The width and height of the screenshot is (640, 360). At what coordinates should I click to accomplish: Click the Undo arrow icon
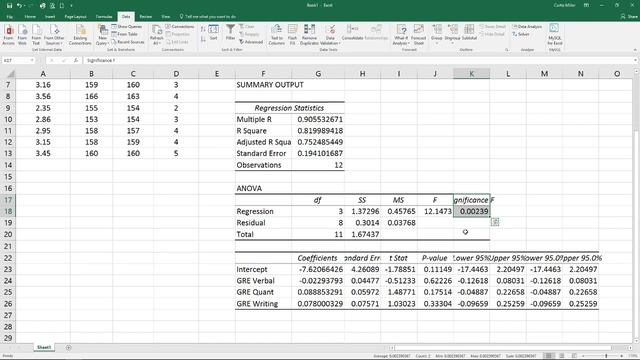click(x=19, y=6)
